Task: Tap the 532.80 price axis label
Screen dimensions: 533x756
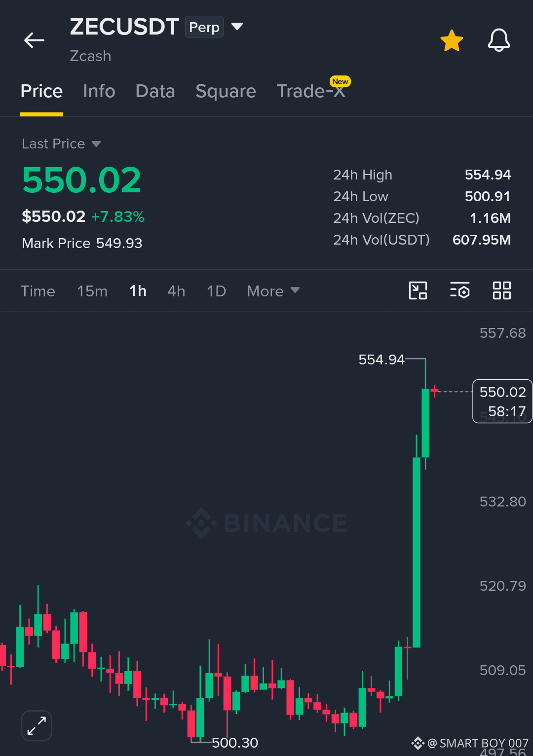Action: coord(502,502)
